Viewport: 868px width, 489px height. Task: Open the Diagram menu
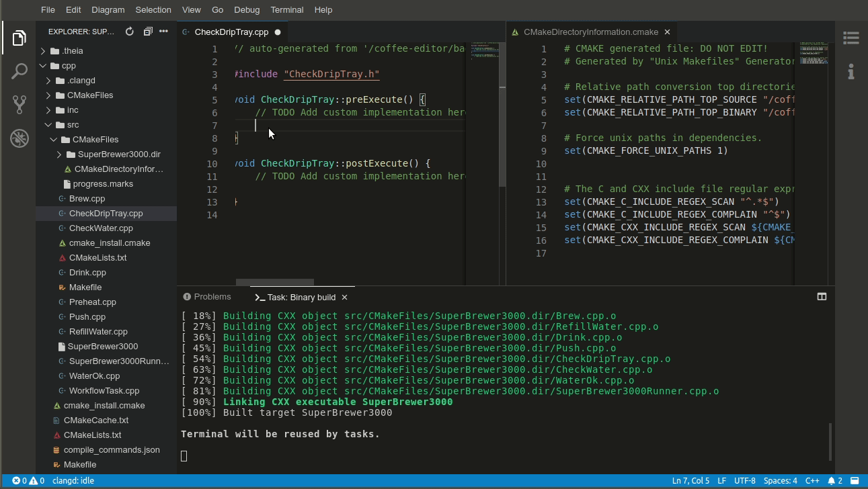point(108,9)
